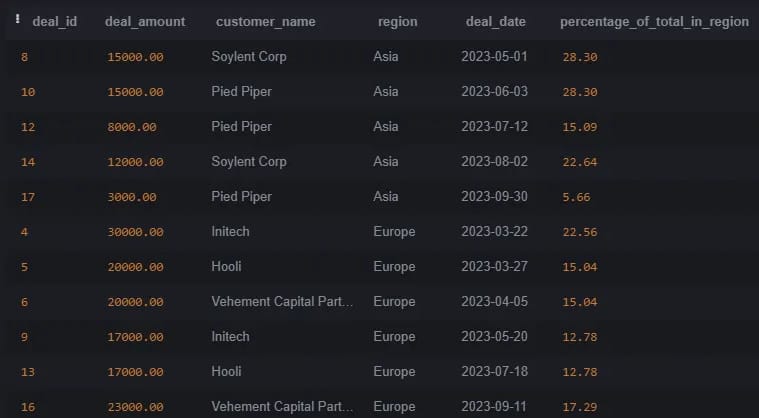
Task: Select the 23000.00 deal amount cell
Action: pyautogui.click(x=135, y=407)
